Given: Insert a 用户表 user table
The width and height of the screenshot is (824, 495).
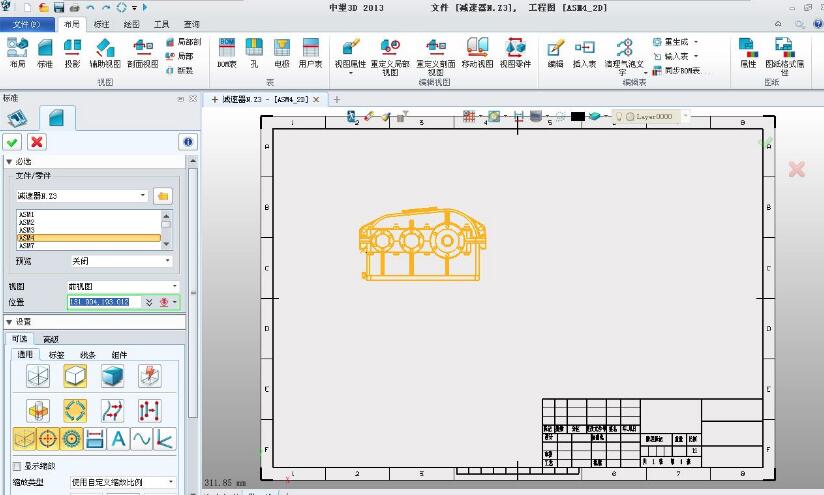Looking at the screenshot, I should click(x=310, y=53).
